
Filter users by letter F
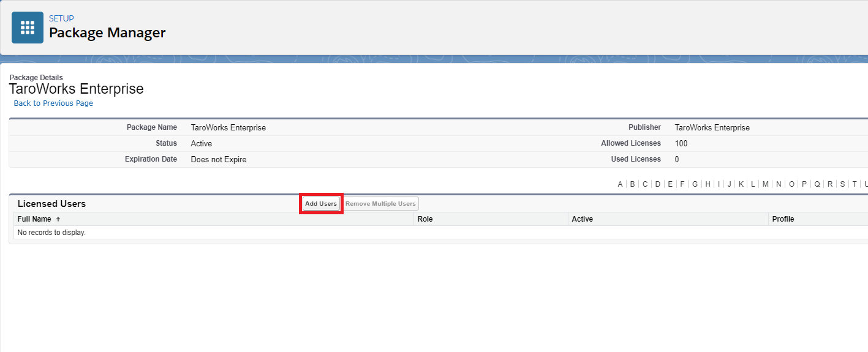point(682,184)
